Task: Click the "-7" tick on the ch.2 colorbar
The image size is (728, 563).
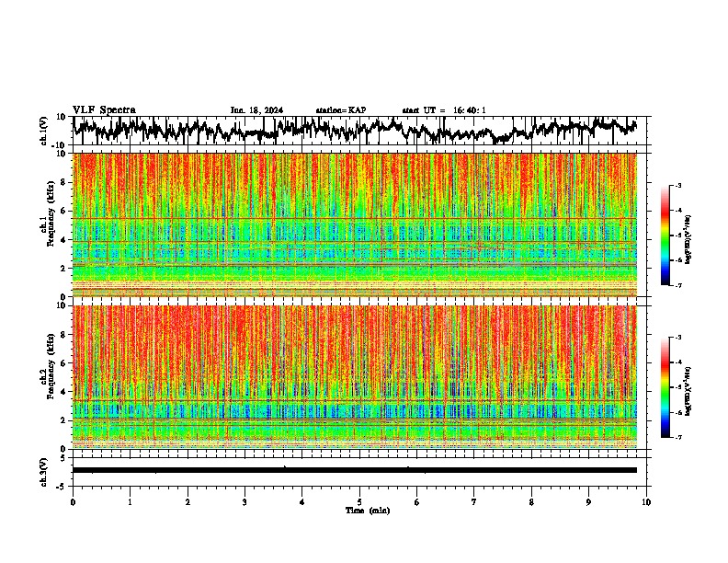Action: (x=677, y=437)
